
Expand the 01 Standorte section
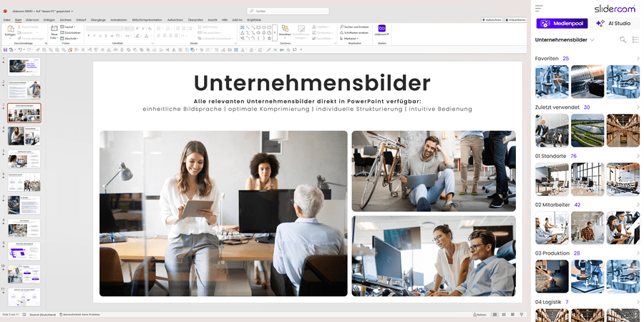[x=638, y=156]
